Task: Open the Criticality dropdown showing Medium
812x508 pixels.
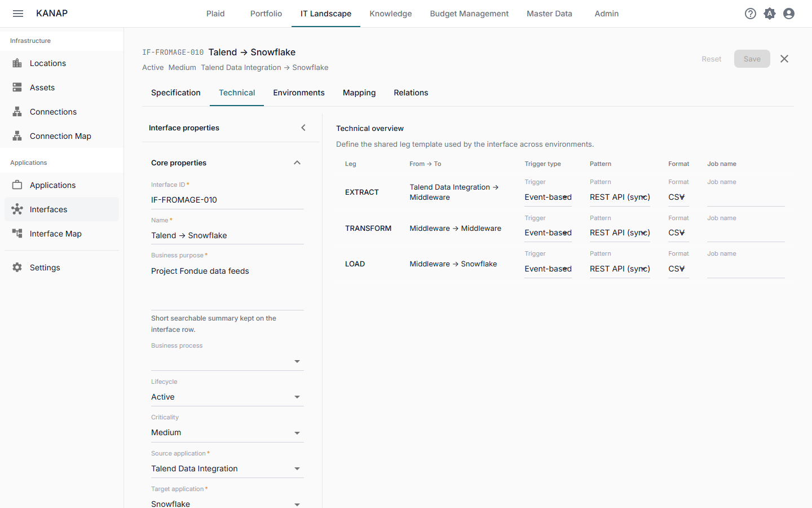Action: (227, 433)
